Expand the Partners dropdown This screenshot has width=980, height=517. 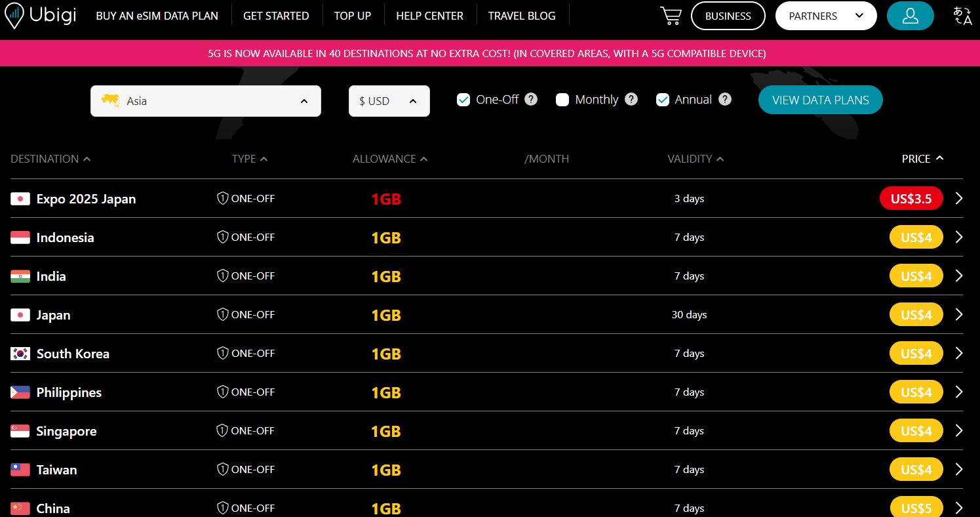826,16
